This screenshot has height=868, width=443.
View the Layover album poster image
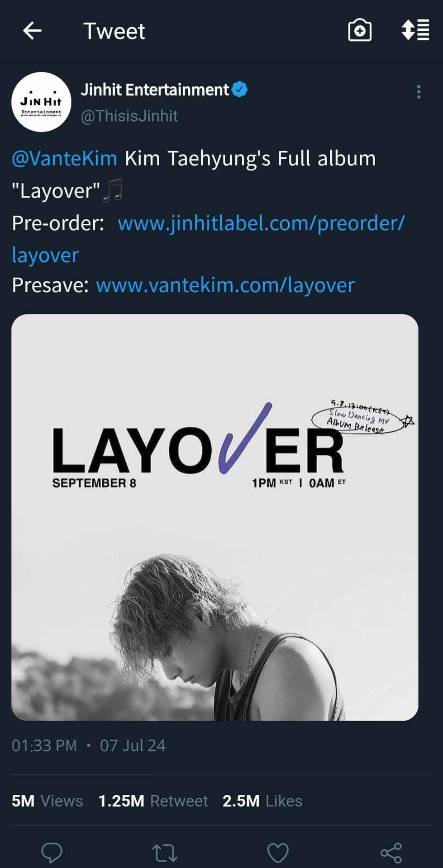[215, 517]
